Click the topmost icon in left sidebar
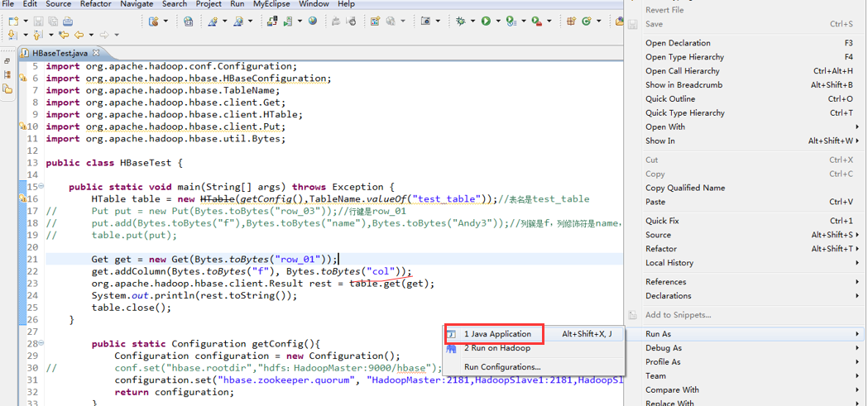The width and height of the screenshot is (868, 406). coord(7,61)
